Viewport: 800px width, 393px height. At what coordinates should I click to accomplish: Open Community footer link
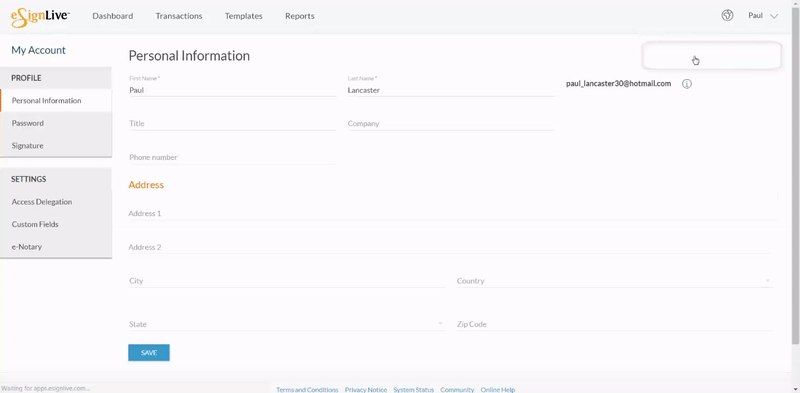click(x=457, y=389)
